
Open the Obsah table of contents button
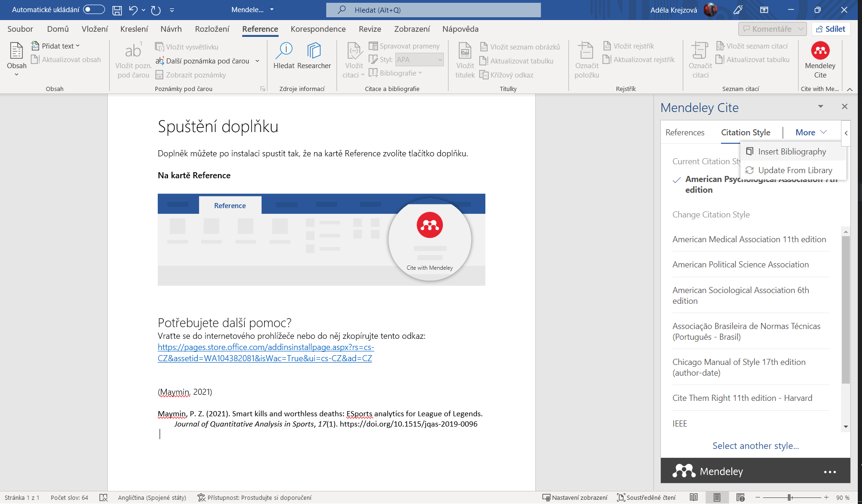[x=16, y=59]
